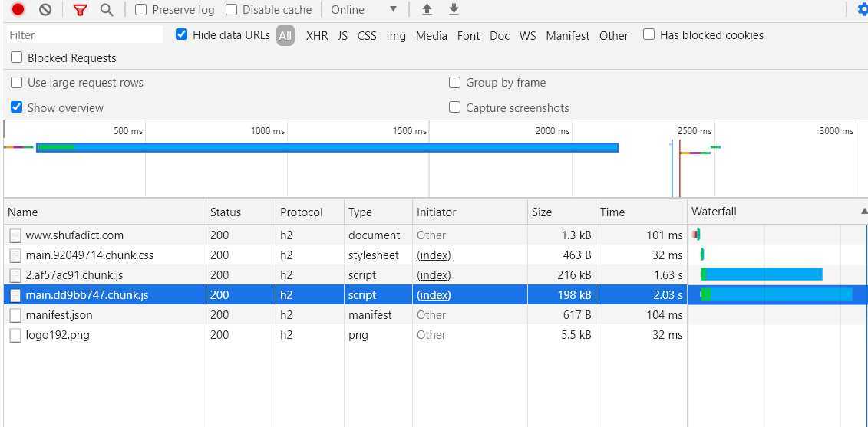
Task: Sort by Type column header
Action: pyautogui.click(x=378, y=212)
